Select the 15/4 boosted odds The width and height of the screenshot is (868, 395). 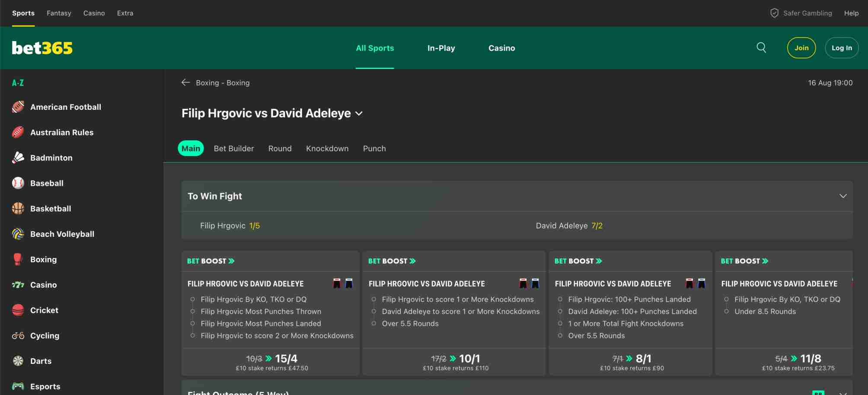286,359
